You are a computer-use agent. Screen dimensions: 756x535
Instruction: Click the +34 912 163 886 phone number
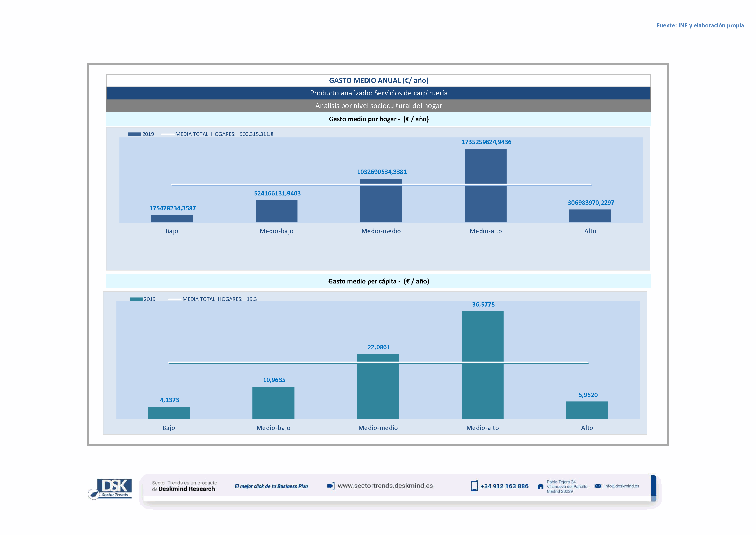(504, 486)
